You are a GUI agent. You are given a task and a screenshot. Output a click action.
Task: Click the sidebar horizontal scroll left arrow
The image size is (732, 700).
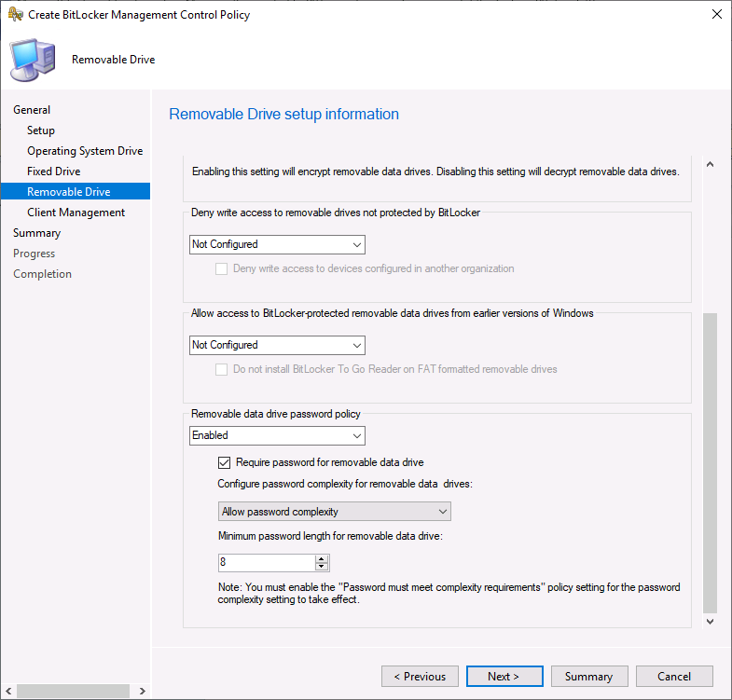click(x=8, y=691)
